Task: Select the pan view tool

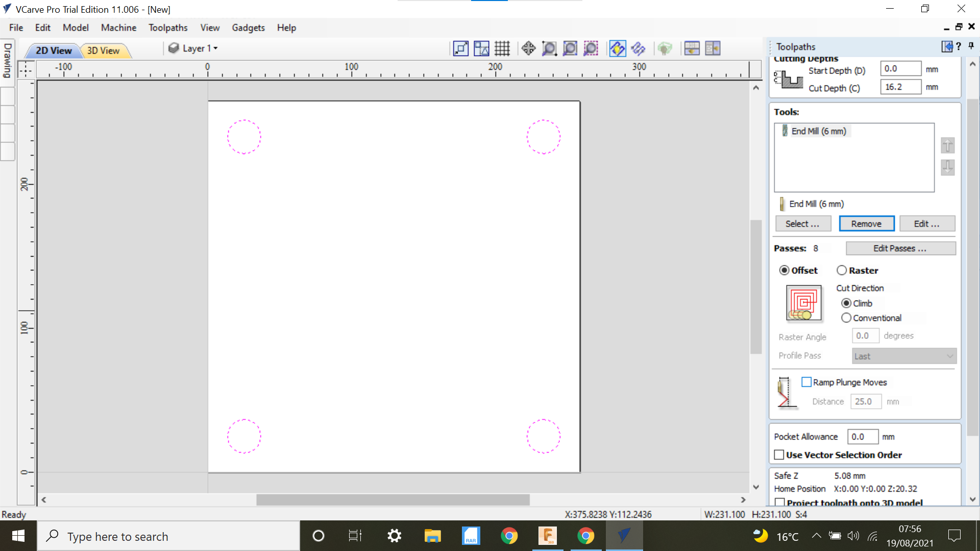Action: coord(528,48)
